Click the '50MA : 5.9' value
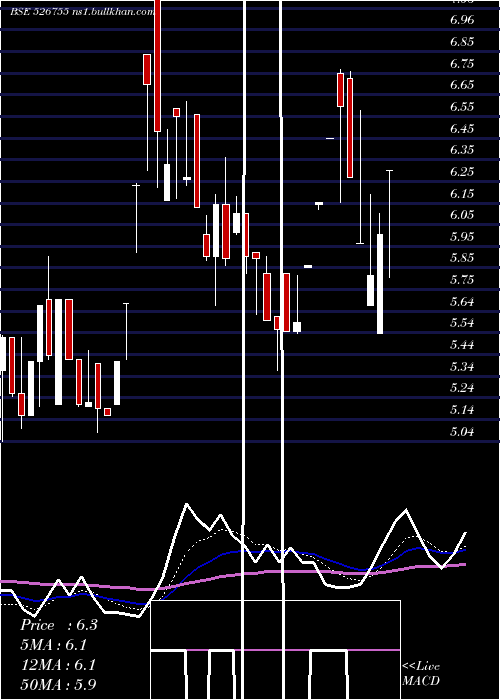The width and height of the screenshot is (500, 700). coord(58,685)
